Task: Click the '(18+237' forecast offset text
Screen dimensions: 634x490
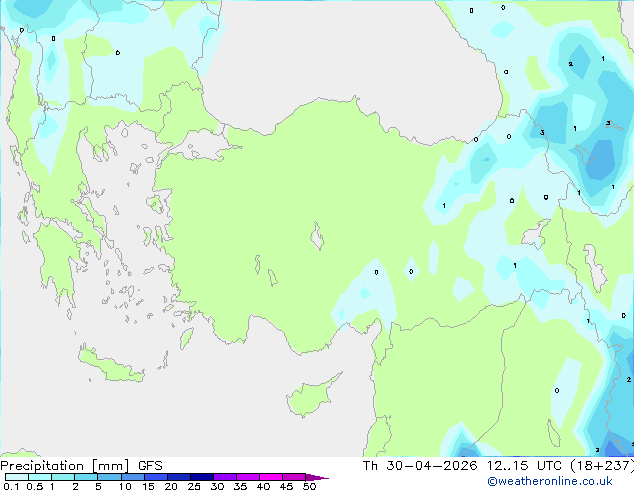Action: pos(600,466)
